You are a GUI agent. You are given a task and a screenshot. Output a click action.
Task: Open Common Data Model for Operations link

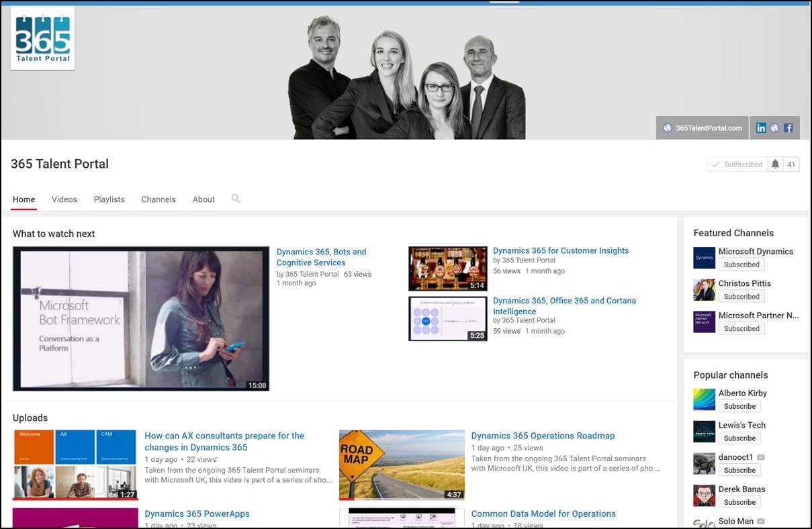[543, 514]
